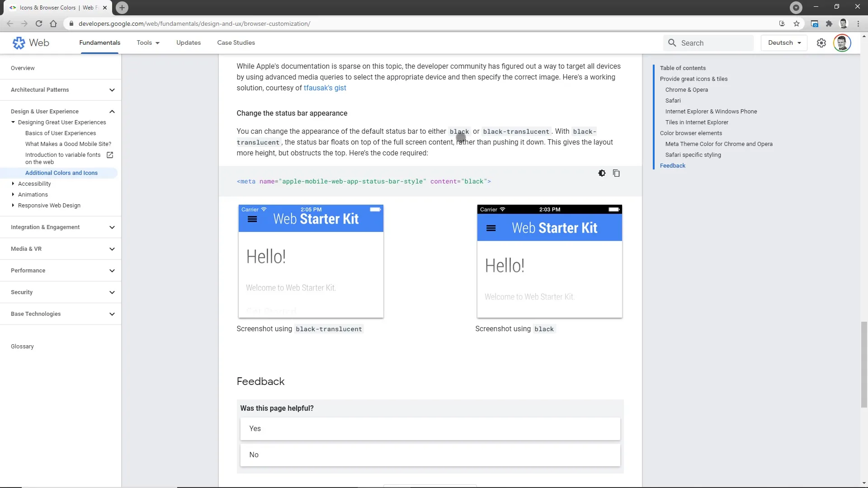The height and width of the screenshot is (488, 868).
Task: Expand the Animations tree item
Action: click(13, 195)
